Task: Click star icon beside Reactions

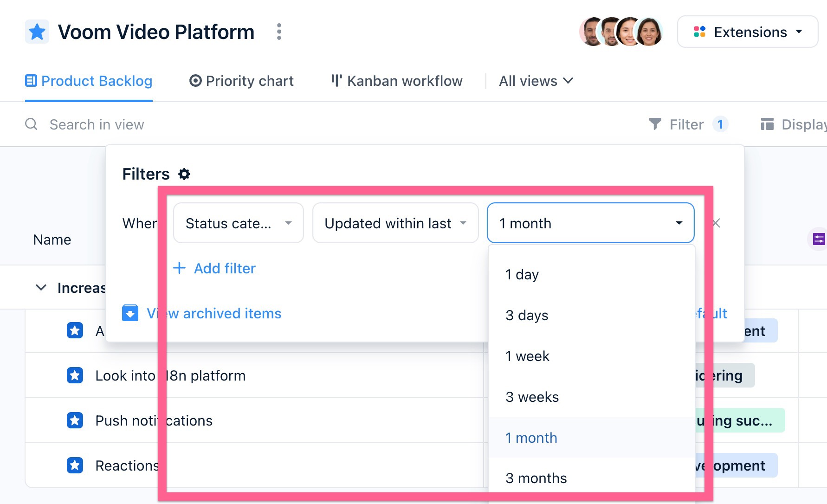Action: point(75,465)
